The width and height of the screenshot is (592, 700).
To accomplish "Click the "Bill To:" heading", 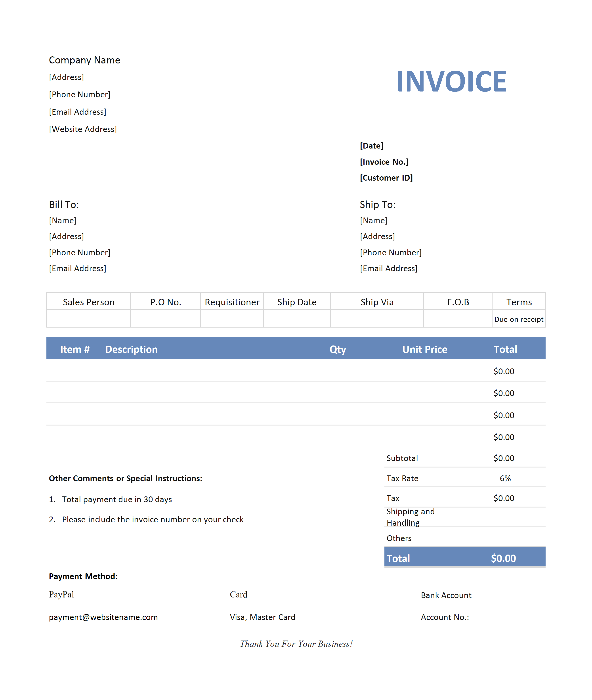I will [64, 205].
